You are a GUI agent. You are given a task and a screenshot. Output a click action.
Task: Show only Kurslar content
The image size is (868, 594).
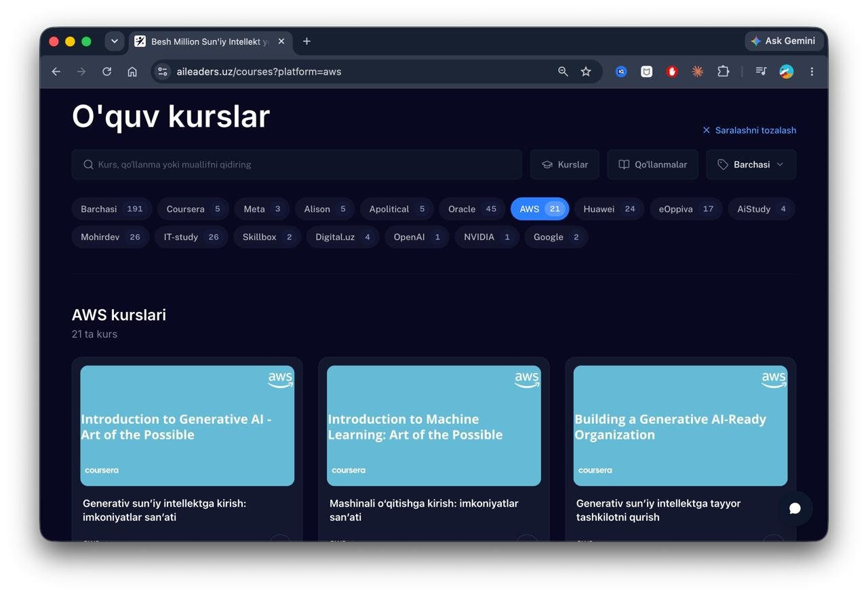[x=564, y=165]
